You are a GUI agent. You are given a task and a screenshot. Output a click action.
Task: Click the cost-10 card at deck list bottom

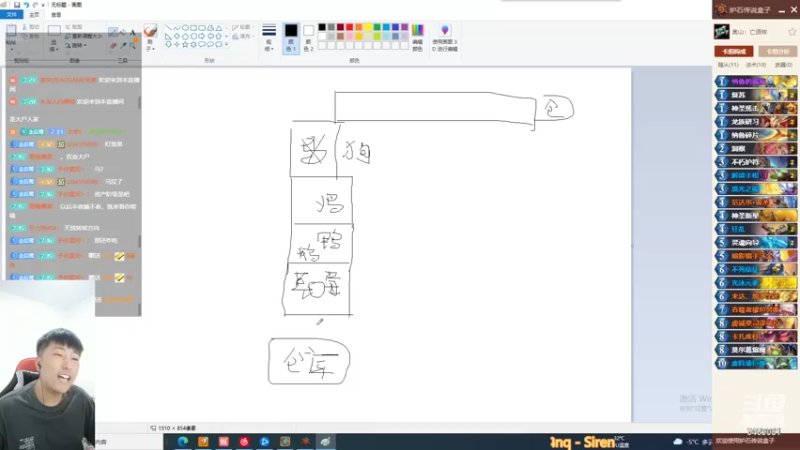756,363
